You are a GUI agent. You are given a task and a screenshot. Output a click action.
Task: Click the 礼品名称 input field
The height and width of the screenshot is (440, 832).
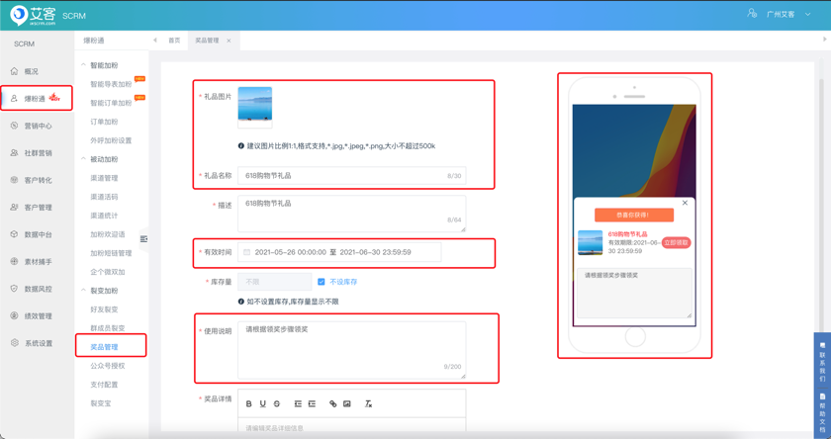pyautogui.click(x=352, y=175)
